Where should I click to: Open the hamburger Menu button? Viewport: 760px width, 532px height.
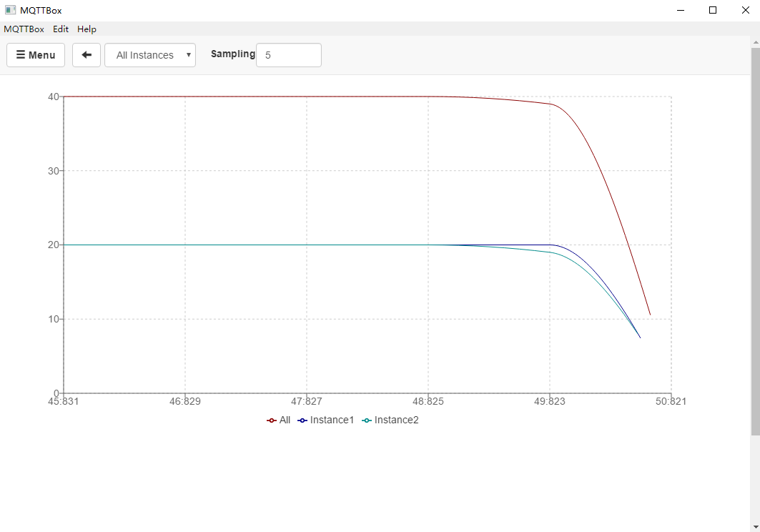(35, 55)
